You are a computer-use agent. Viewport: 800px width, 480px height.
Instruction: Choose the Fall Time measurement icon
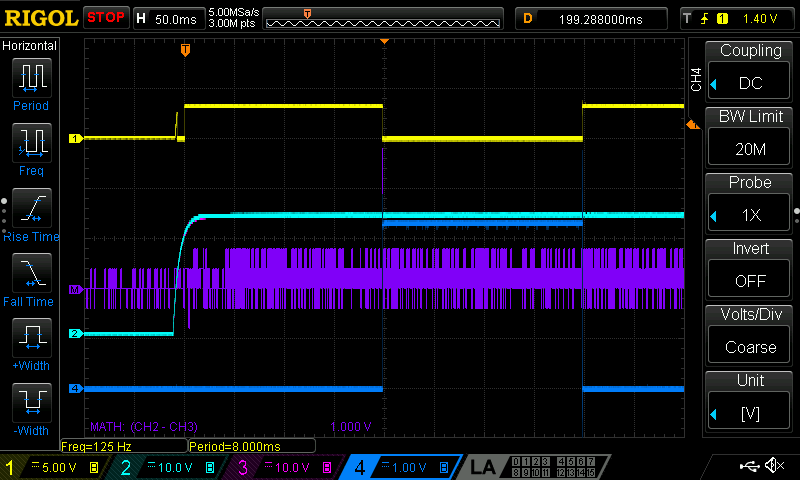[x=32, y=273]
